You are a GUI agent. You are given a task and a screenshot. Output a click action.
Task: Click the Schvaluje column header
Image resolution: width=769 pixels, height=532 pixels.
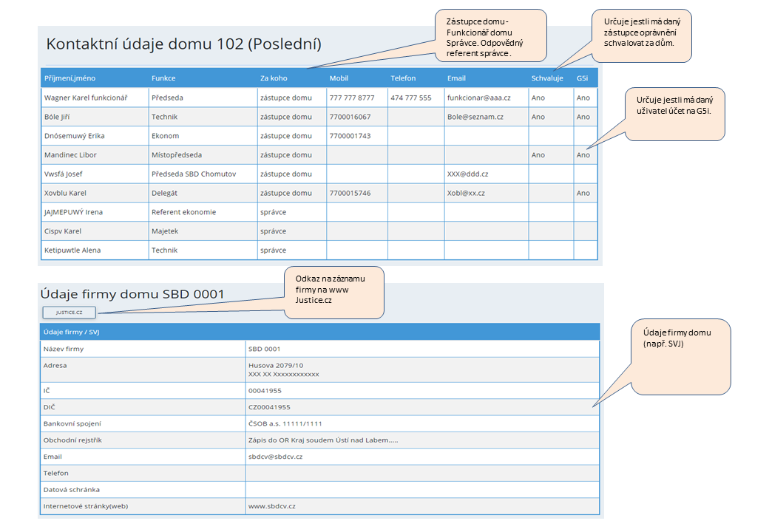547,78
